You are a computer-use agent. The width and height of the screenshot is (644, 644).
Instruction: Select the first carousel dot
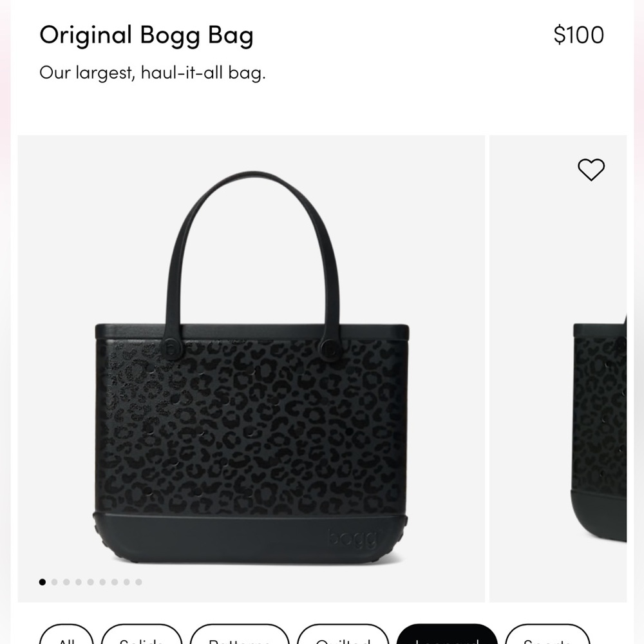[x=43, y=582]
